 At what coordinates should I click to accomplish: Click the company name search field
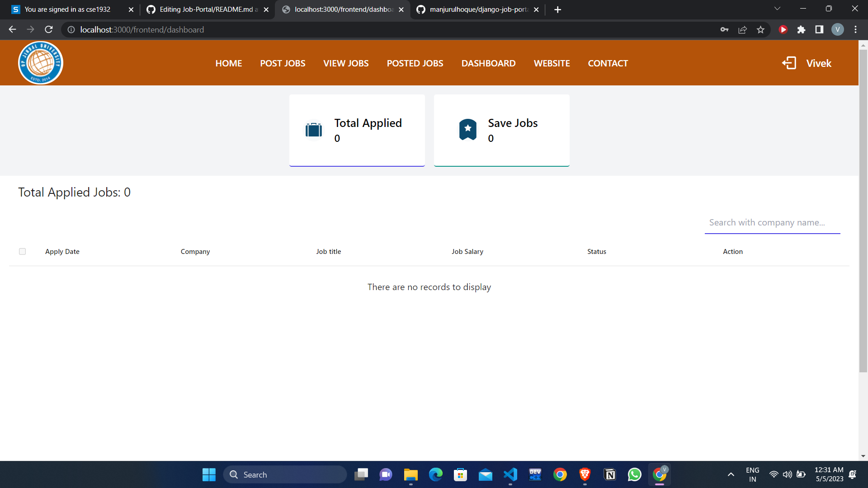772,222
